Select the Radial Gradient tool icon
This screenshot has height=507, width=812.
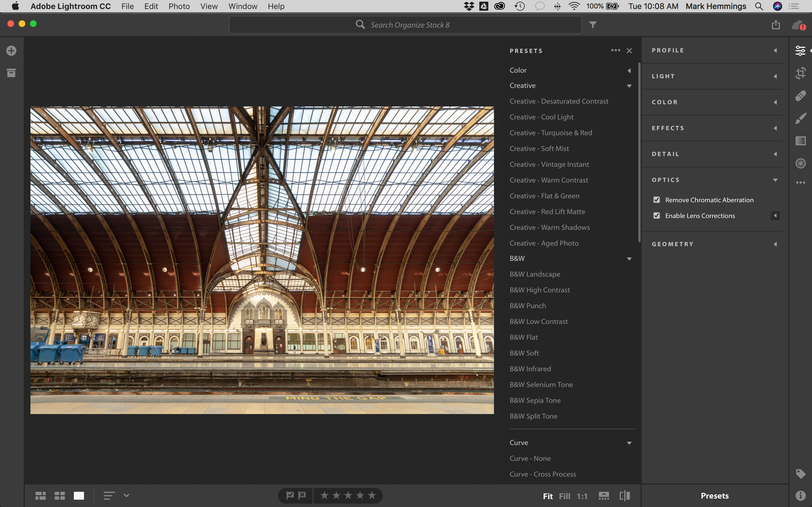tap(801, 163)
